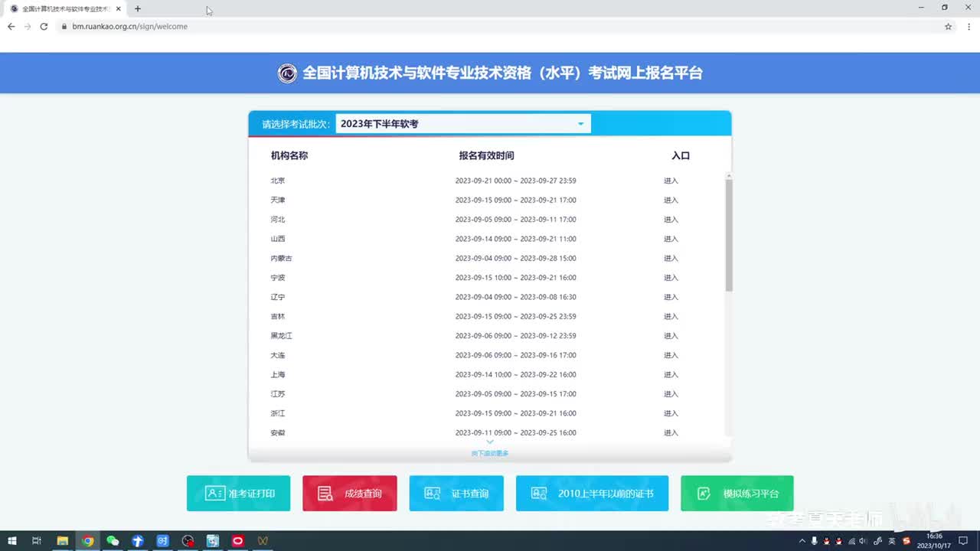Show hidden system tray icons
The height and width of the screenshot is (551, 980).
coord(802,541)
